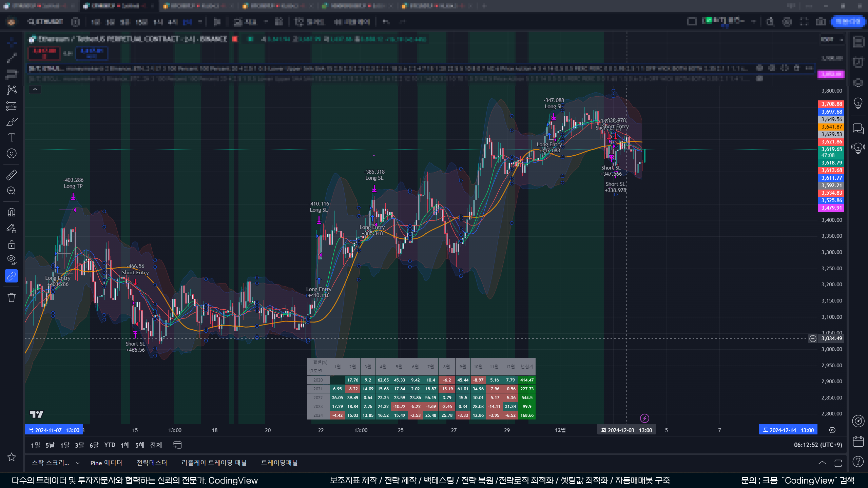The width and height of the screenshot is (868, 488).
Task: Collapse the indicator legend chevron
Action: (35, 90)
